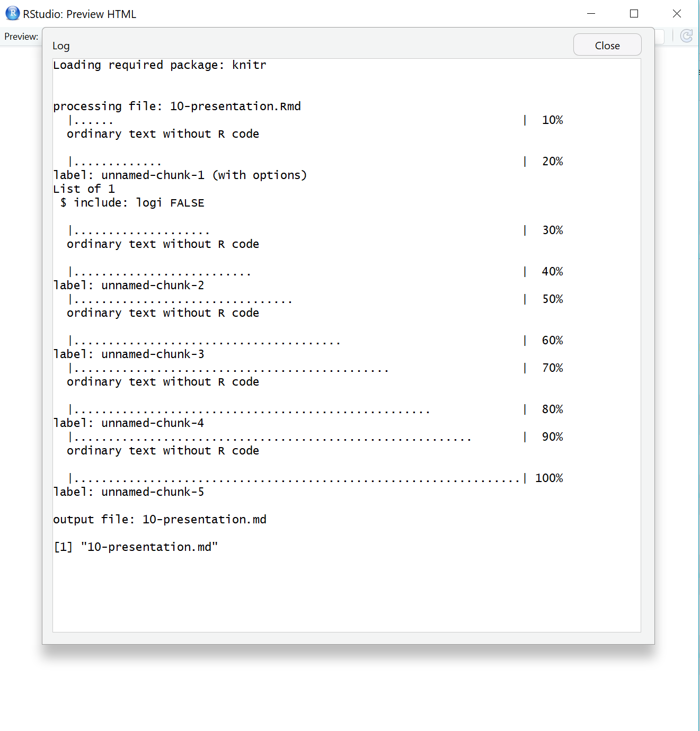This screenshot has height=731, width=700.
Task: Click the Preview: label
Action: (x=21, y=36)
